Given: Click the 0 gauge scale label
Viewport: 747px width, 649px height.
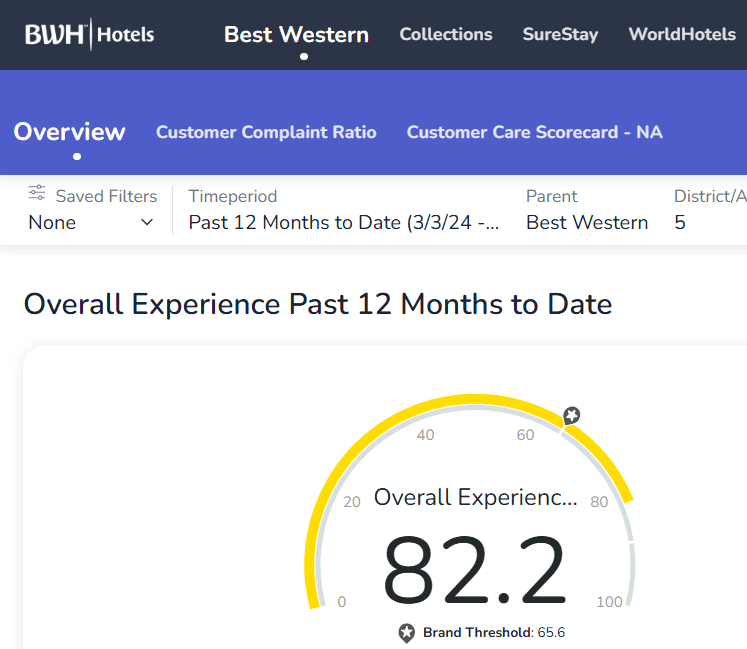Looking at the screenshot, I should point(342,602).
